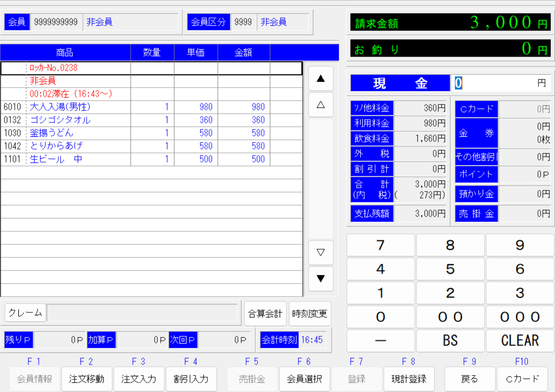
Task: Click the 支払残額 3,000円 value
Action: [x=420, y=214]
